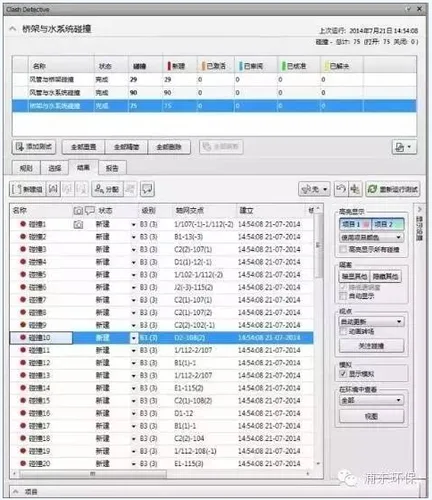Open the filter by selection (无) dropdown
Image resolution: width=432 pixels, height=500 pixels.
pyautogui.click(x=314, y=189)
